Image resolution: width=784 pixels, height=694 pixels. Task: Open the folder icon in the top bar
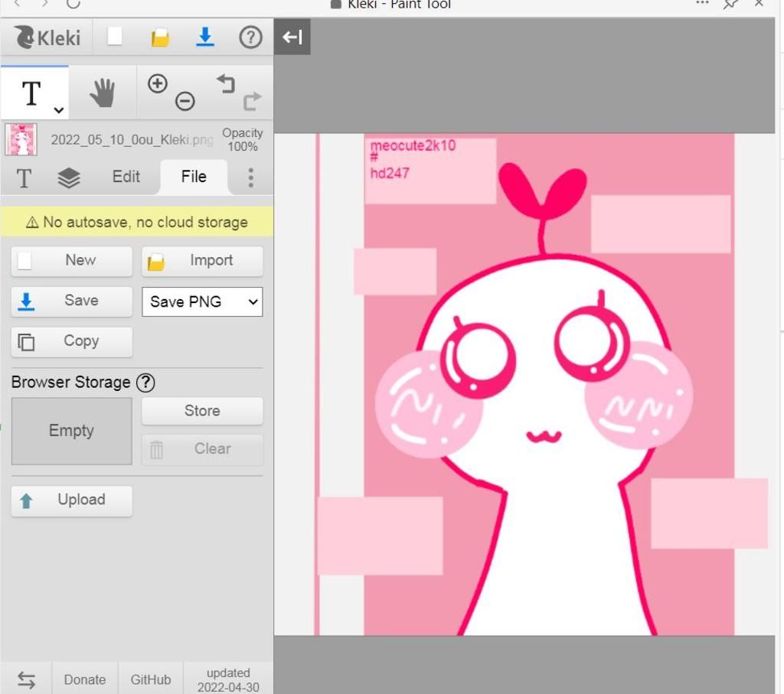pos(160,37)
